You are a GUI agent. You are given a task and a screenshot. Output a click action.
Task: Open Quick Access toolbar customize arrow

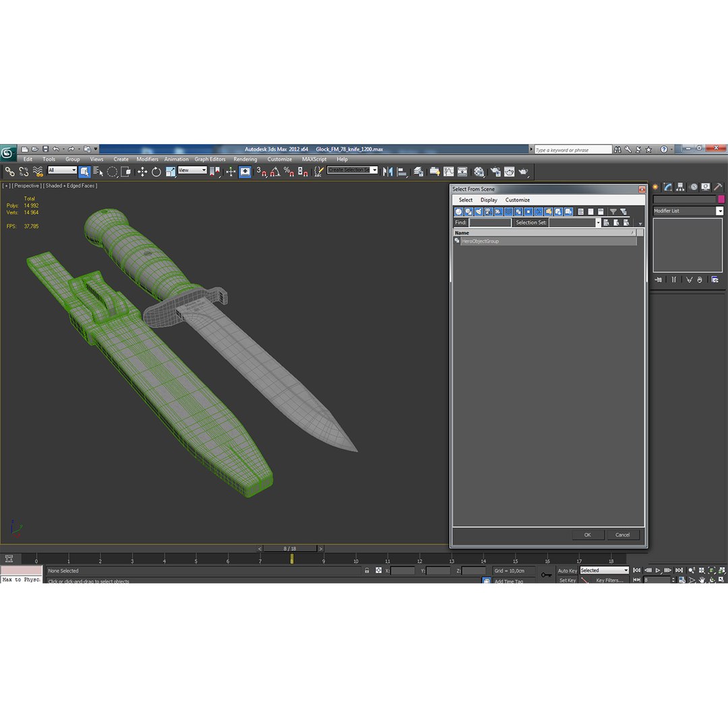(96, 149)
